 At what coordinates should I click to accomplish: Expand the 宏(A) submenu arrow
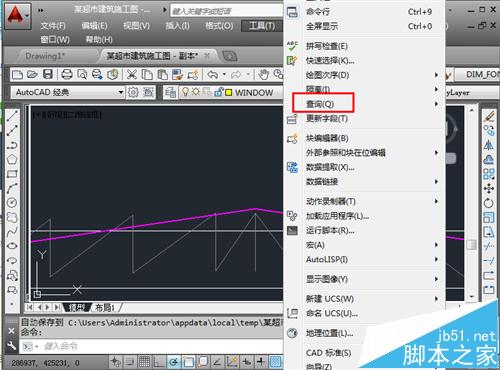pyautogui.click(x=436, y=245)
